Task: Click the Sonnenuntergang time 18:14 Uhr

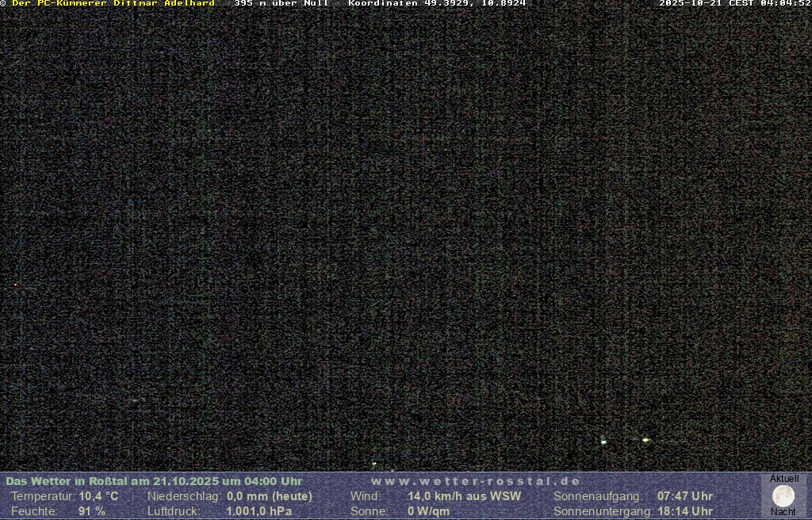Action: (684, 511)
